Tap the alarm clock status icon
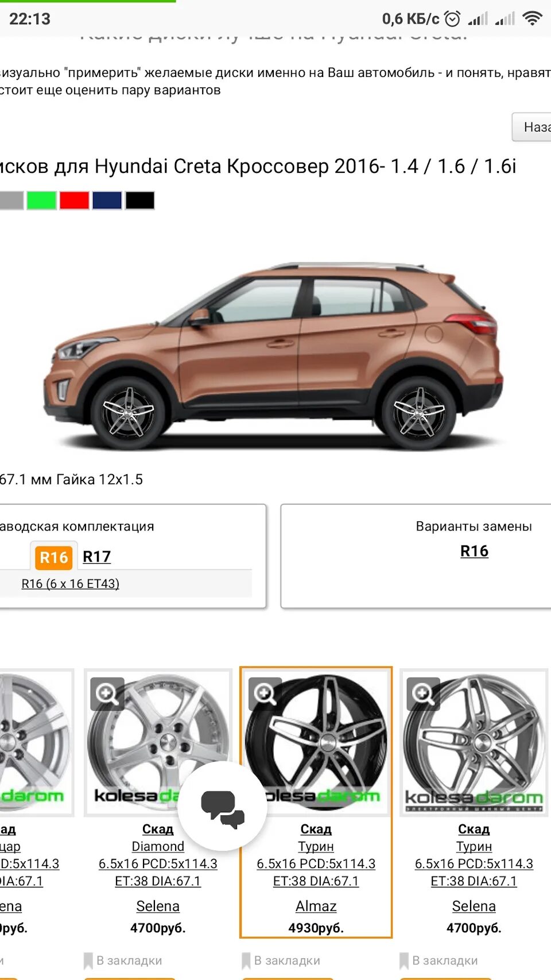Image resolution: width=551 pixels, height=980 pixels. pos(452,19)
